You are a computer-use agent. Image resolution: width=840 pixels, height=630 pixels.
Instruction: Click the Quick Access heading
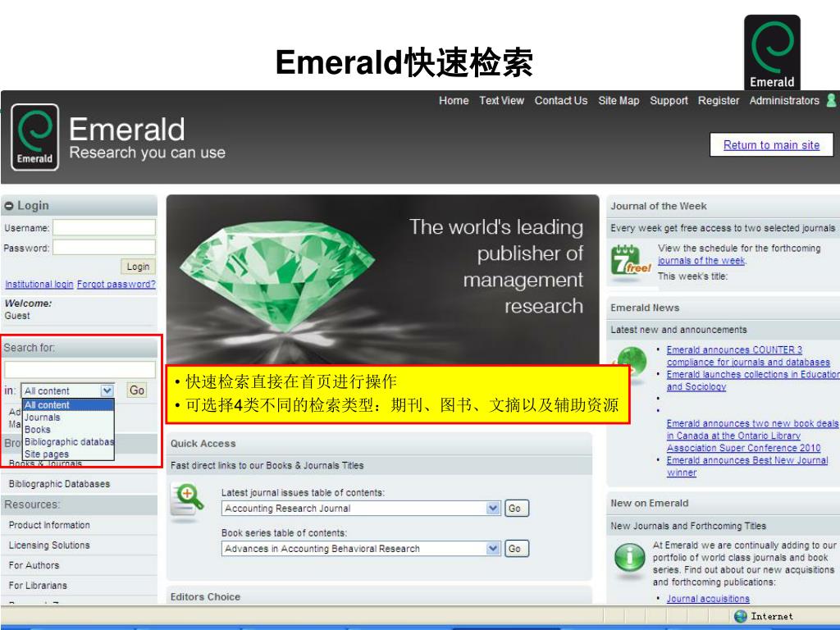pos(203,444)
